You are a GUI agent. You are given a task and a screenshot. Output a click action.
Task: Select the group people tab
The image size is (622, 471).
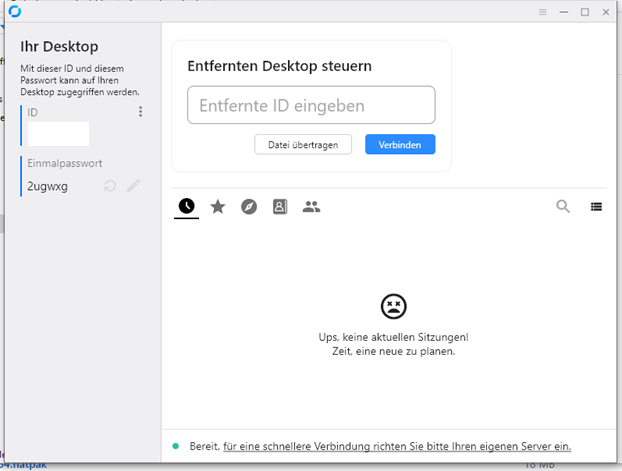point(311,206)
